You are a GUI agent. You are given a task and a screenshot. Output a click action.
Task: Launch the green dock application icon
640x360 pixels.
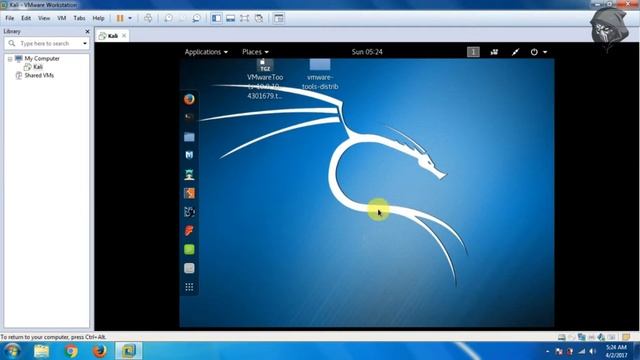click(x=189, y=249)
